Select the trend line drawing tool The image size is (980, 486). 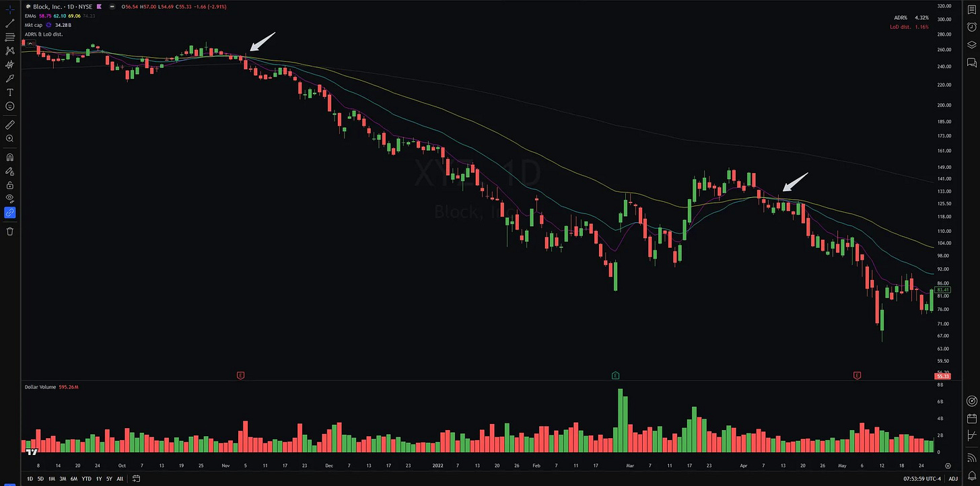10,23
